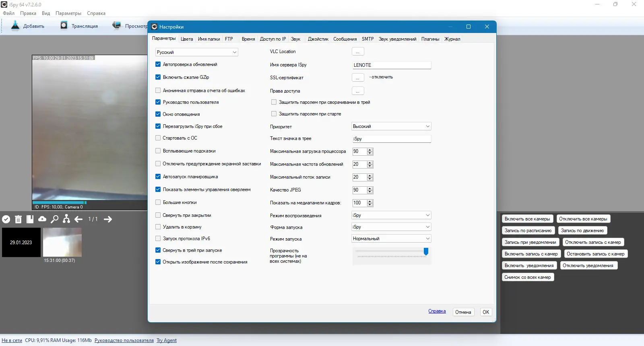Click the save-to-disk icon in media panel

[x=30, y=219]
